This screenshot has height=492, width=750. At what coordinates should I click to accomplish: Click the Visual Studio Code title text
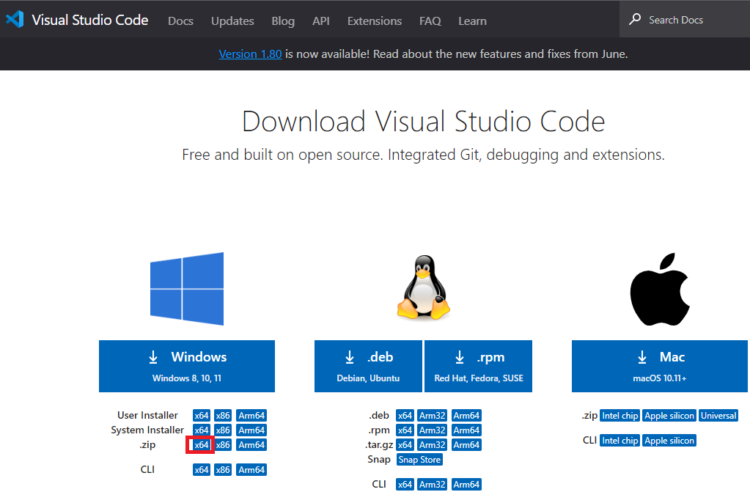[x=90, y=20]
